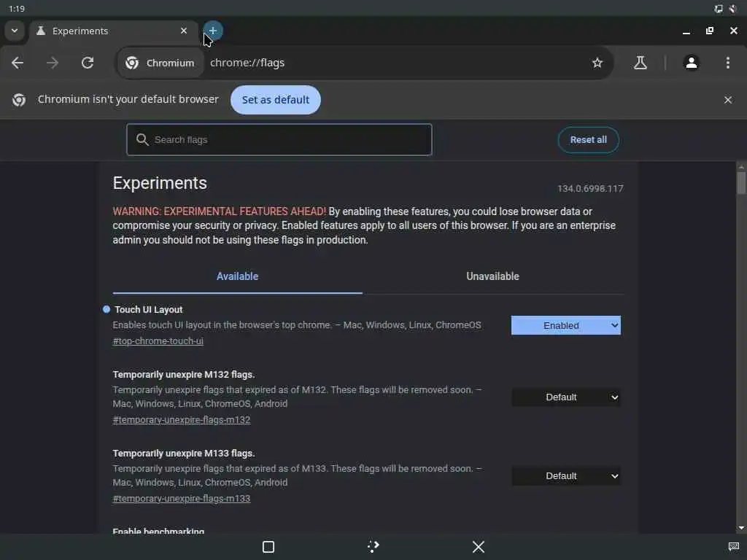Click the flask favicon on Experiments tab

click(41, 31)
